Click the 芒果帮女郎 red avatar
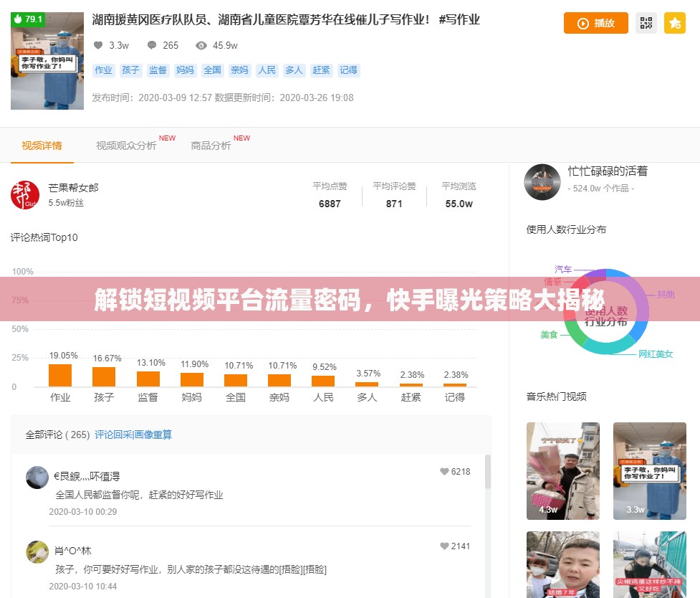Image resolution: width=700 pixels, height=598 pixels. (x=25, y=195)
